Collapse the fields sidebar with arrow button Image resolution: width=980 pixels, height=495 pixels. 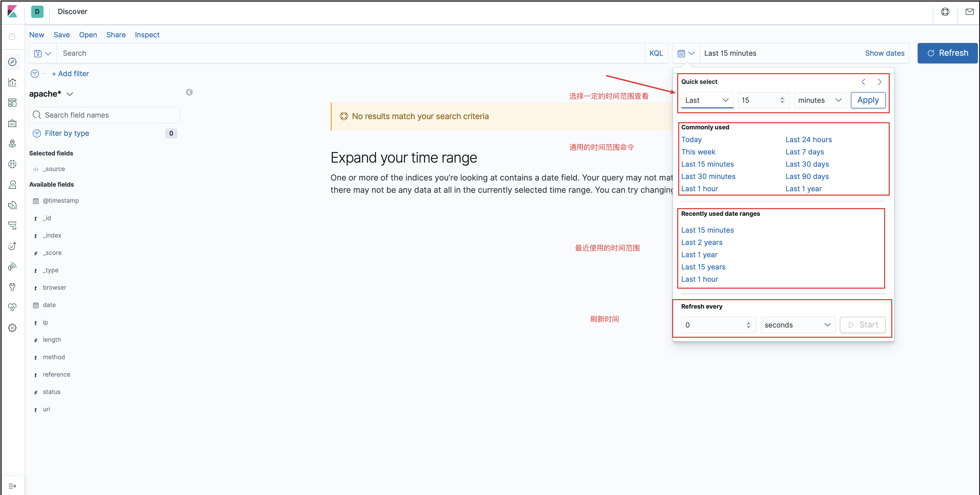click(x=189, y=93)
